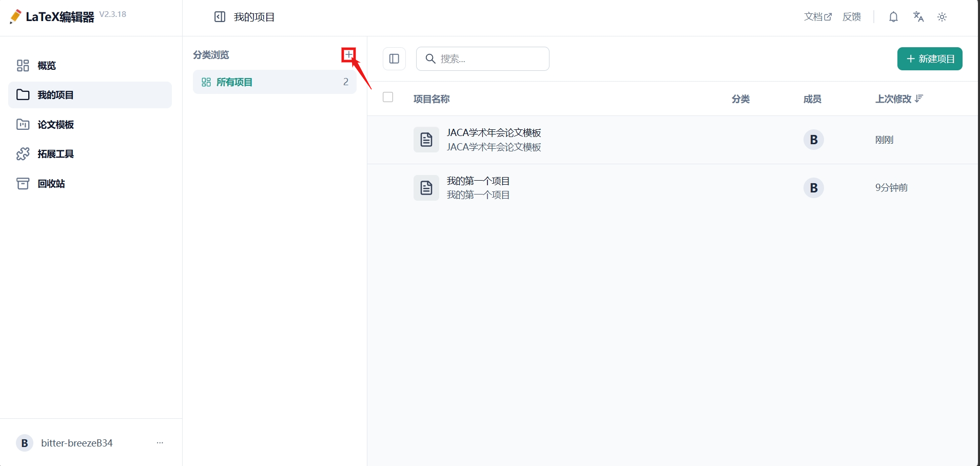Click document icon of 我的第一个项目
Screen dimensions: 980x466
pyautogui.click(x=426, y=188)
